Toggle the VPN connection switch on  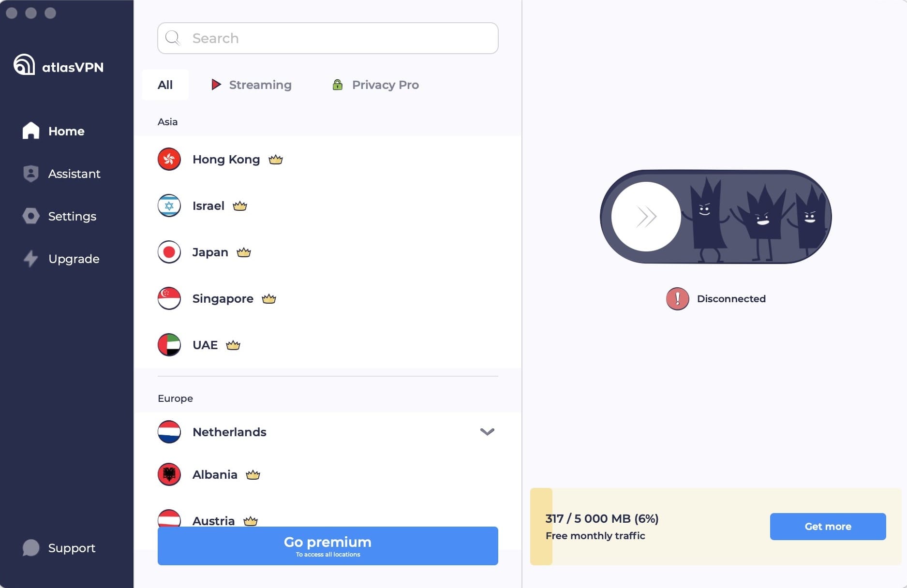[715, 217]
